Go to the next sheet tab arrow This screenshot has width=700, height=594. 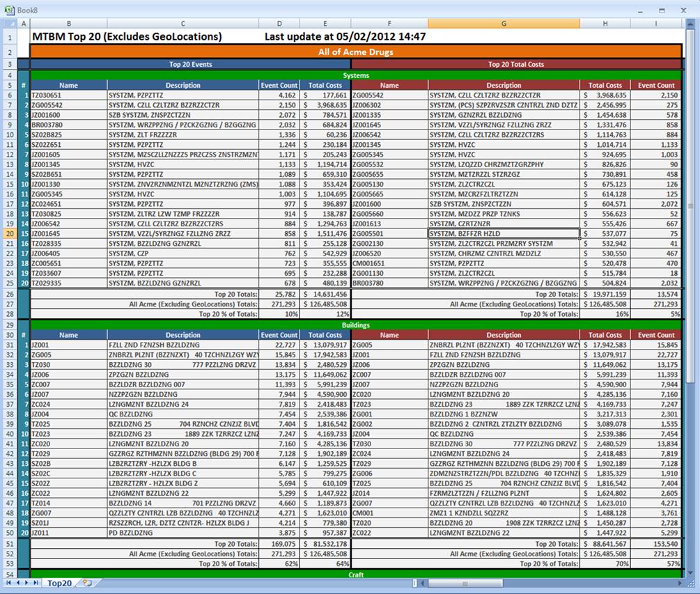coord(26,583)
